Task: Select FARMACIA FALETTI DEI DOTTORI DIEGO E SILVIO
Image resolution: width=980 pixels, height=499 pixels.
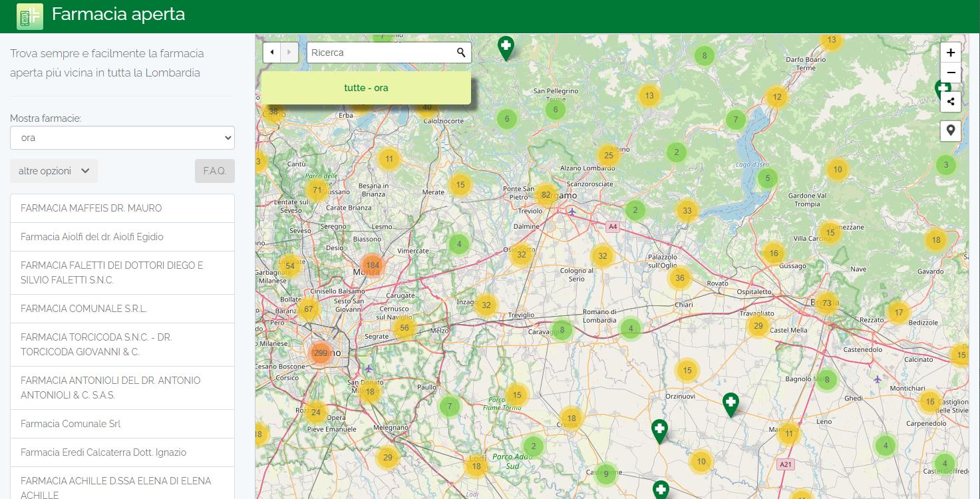Action: (x=122, y=273)
